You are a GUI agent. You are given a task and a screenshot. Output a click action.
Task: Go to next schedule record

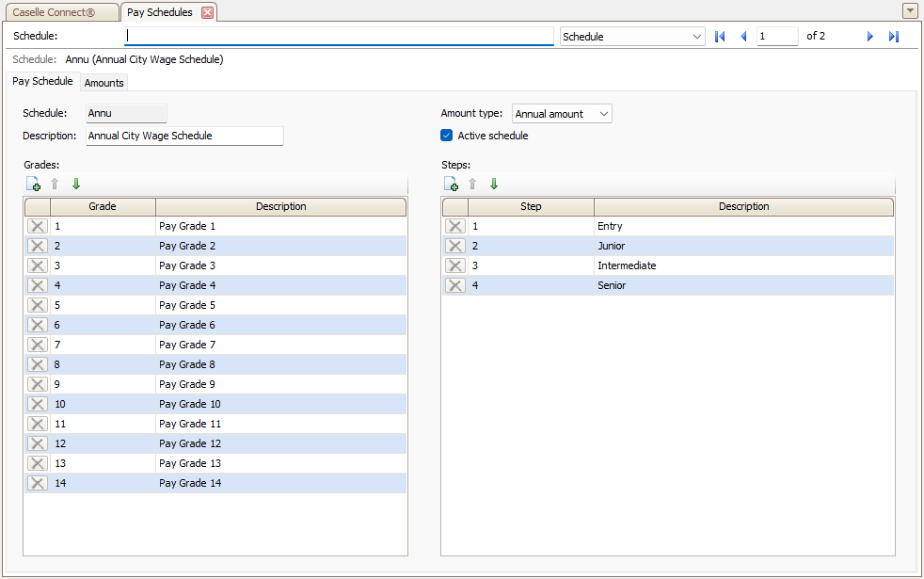point(869,37)
